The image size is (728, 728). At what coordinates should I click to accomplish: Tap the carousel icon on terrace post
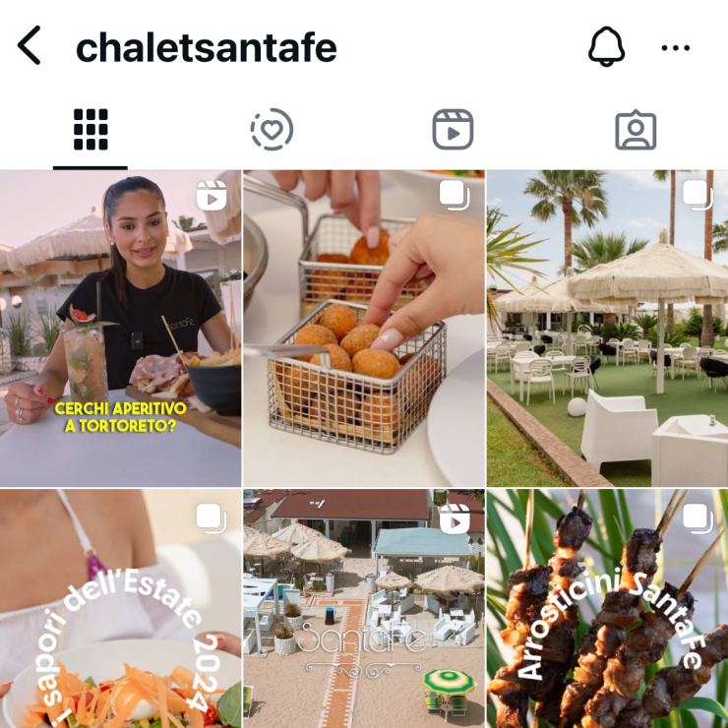698,195
